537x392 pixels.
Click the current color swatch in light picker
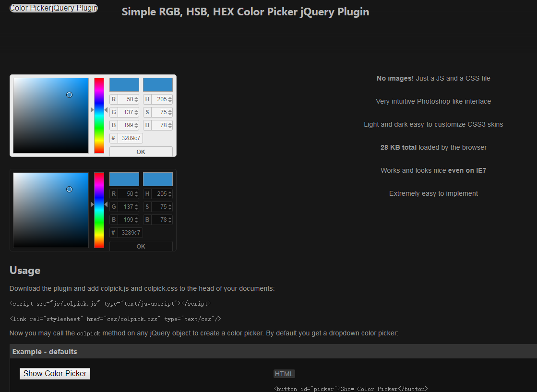pos(158,84)
